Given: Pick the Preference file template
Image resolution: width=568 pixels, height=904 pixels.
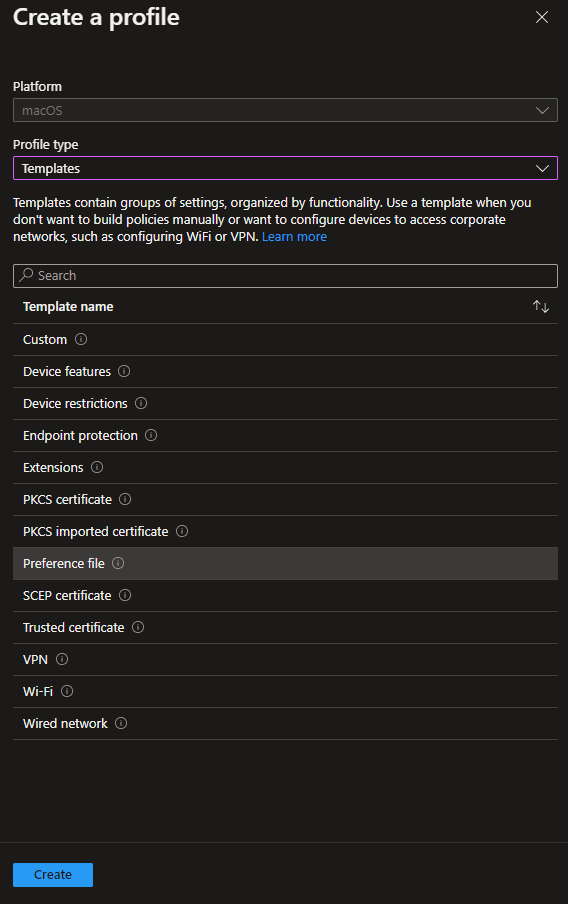Looking at the screenshot, I should coord(285,564).
